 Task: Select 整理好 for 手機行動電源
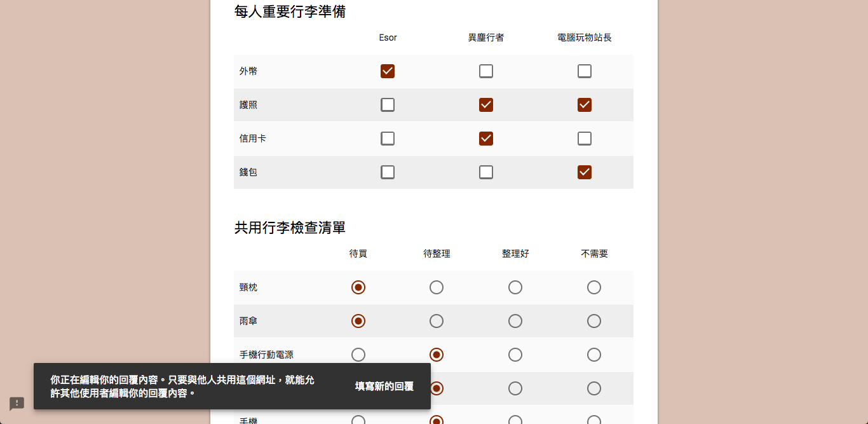pyautogui.click(x=515, y=355)
